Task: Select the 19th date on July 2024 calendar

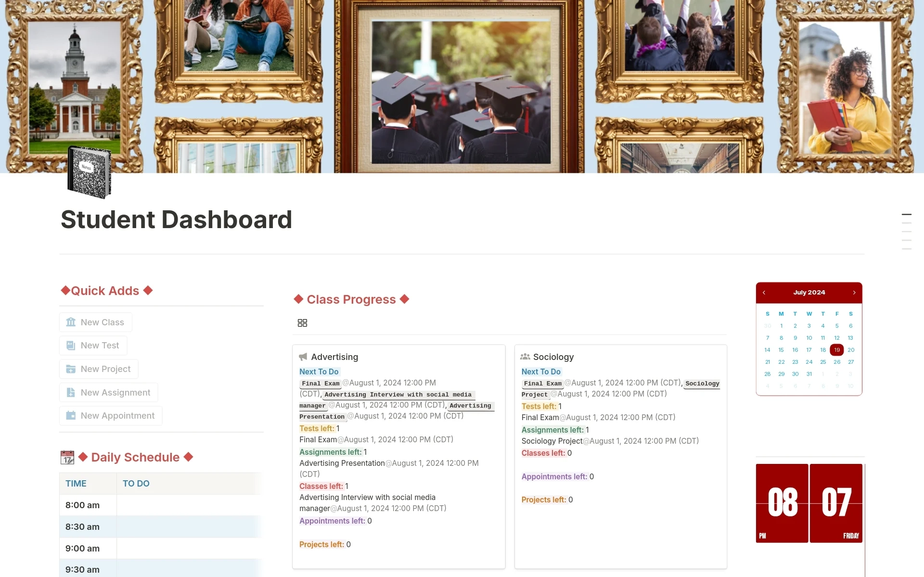Action: 836,349
